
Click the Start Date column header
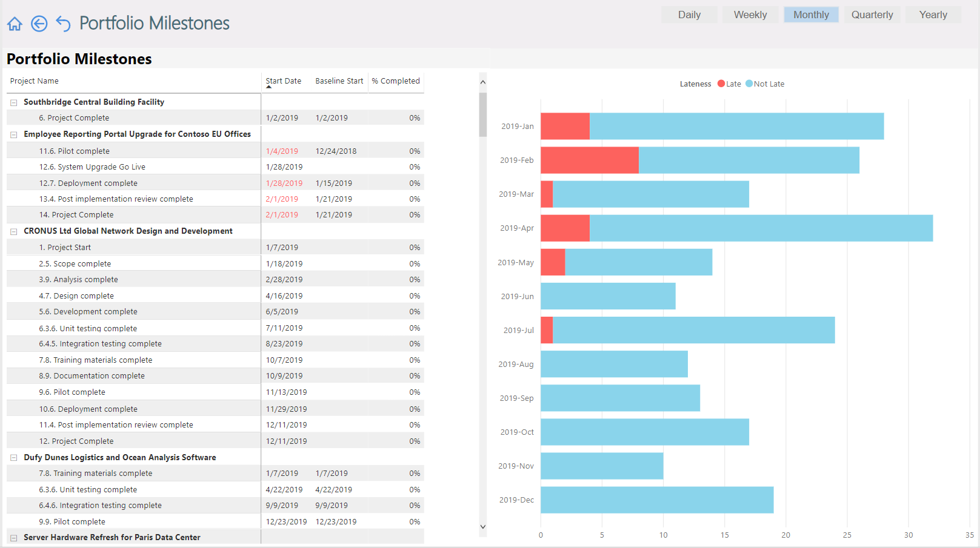(283, 81)
